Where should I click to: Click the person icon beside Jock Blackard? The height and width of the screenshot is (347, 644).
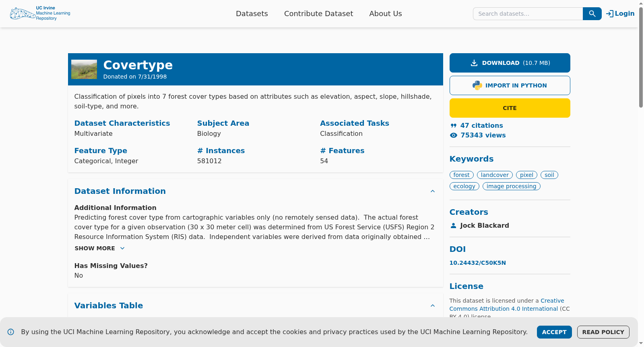454,226
